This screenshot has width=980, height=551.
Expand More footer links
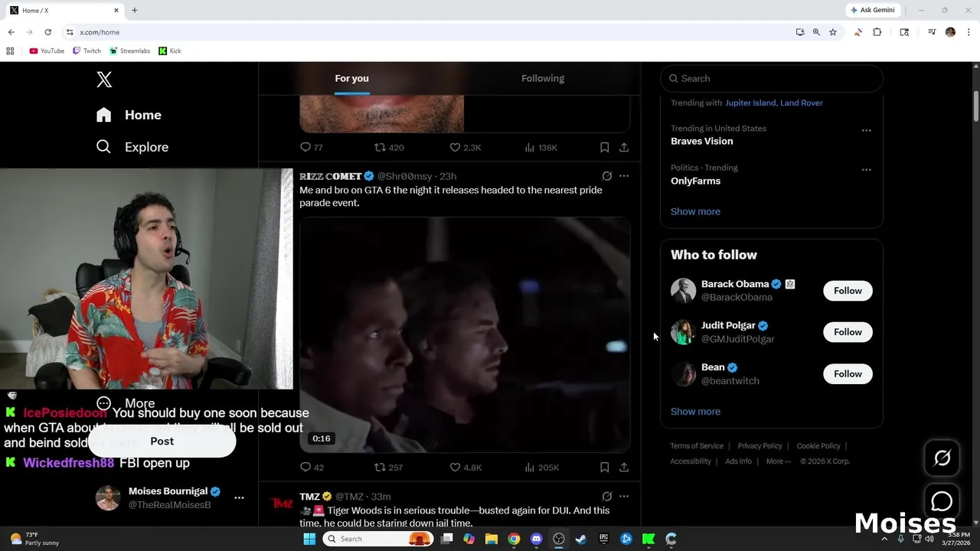[x=779, y=461]
